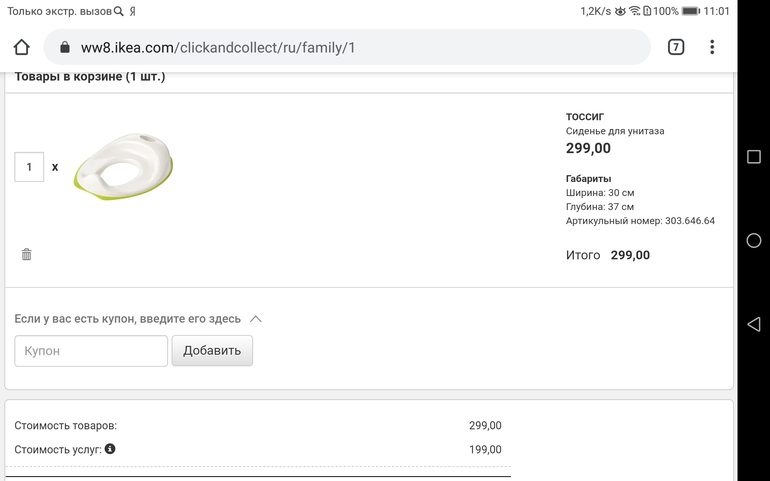Edit the quantity box showing 1
The image size is (770, 481).
[x=29, y=167]
